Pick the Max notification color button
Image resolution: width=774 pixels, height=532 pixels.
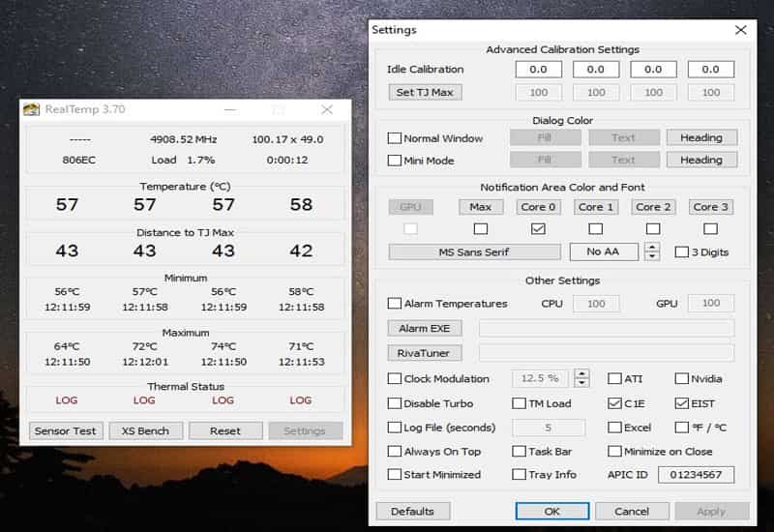pyautogui.click(x=481, y=207)
